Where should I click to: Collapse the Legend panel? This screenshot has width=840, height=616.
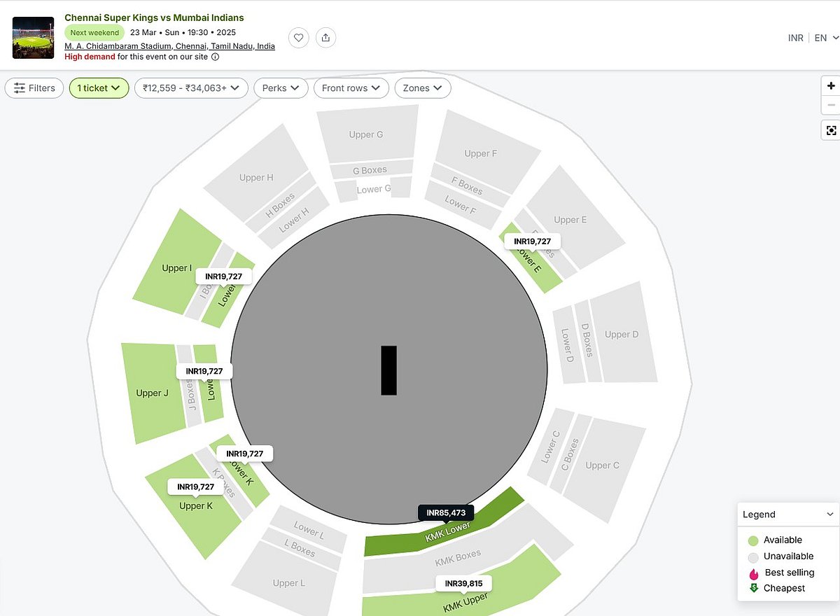[830, 514]
